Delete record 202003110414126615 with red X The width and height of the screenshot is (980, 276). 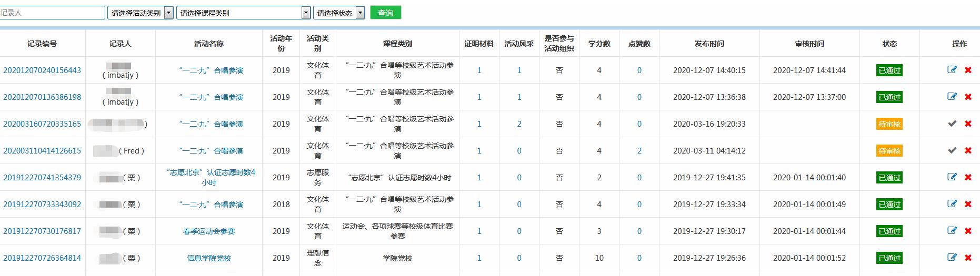point(968,150)
